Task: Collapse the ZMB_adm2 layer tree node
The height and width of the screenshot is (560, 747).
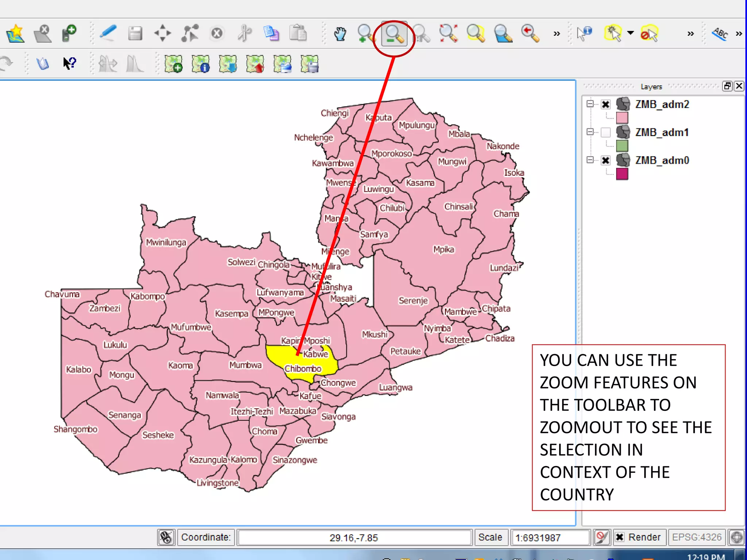Action: coord(590,104)
